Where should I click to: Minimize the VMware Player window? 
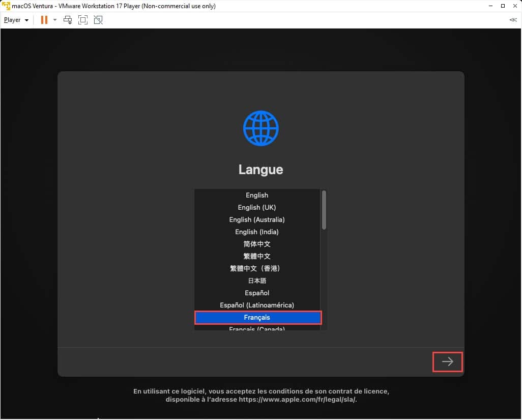tap(490, 6)
